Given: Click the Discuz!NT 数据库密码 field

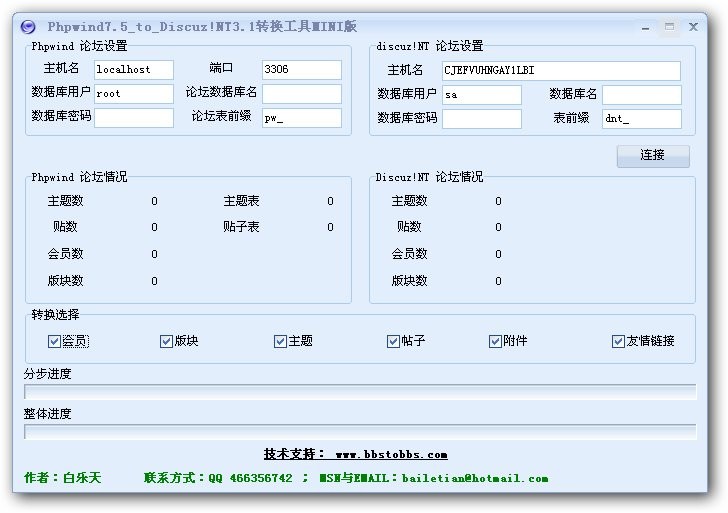Looking at the screenshot, I should tap(481, 119).
